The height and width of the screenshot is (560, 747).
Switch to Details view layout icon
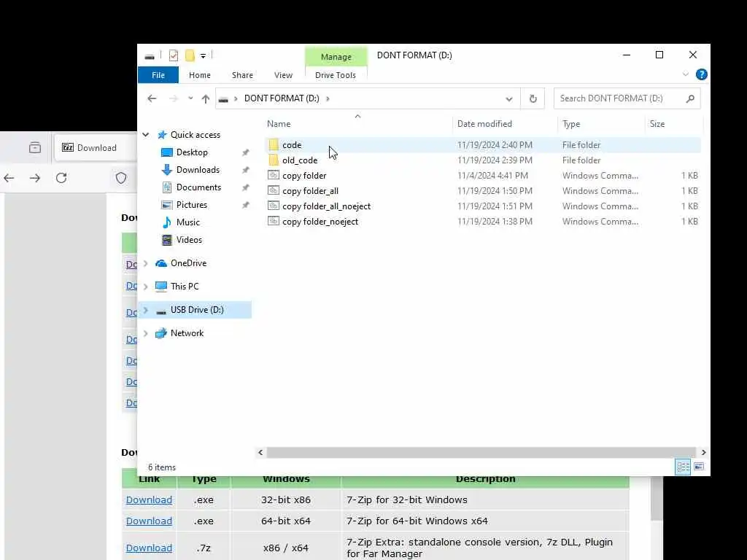683,467
